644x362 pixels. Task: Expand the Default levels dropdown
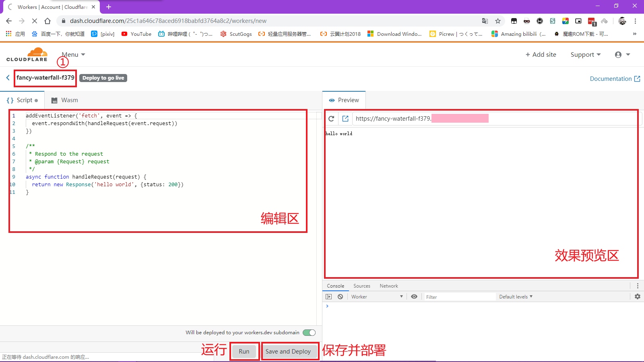point(516,297)
